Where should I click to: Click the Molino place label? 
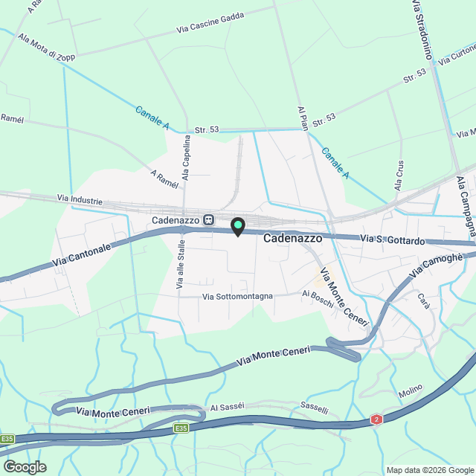411,391
